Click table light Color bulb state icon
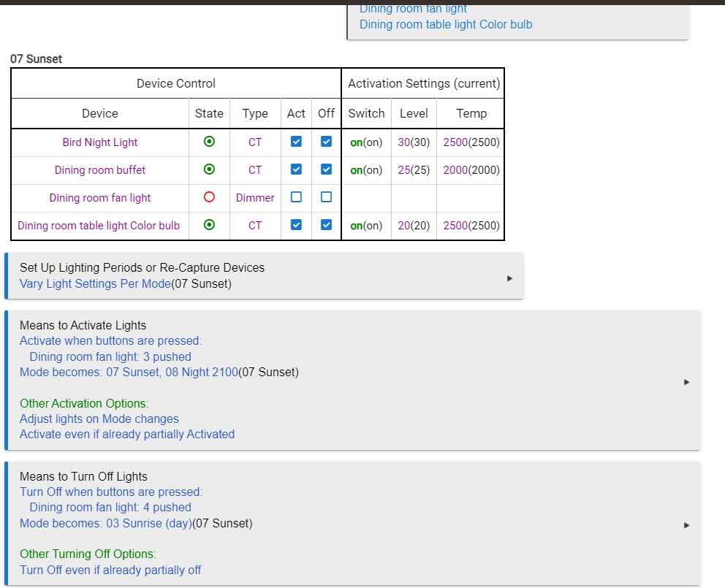The width and height of the screenshot is (725, 588). 209,225
